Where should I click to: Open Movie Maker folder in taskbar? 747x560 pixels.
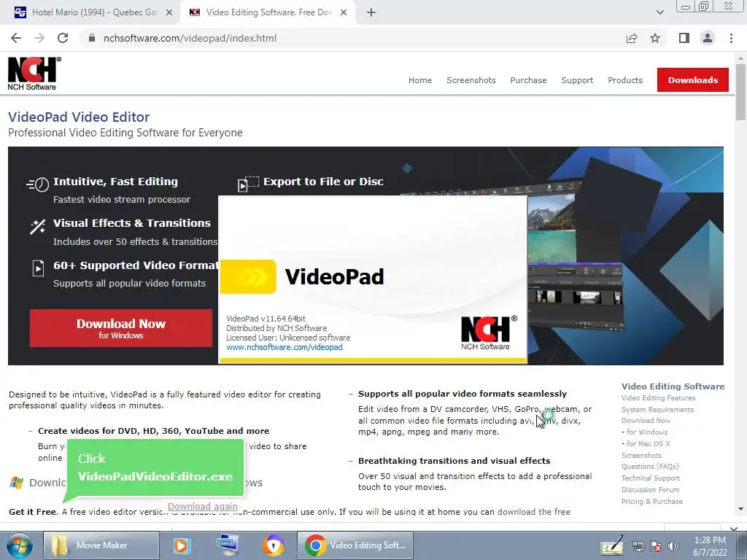[x=101, y=545]
